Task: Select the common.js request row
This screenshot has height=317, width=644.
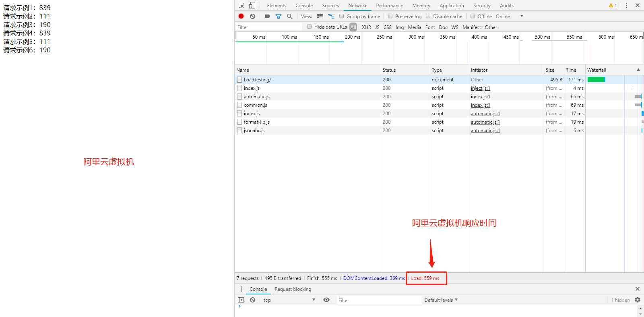Action: 439,105
